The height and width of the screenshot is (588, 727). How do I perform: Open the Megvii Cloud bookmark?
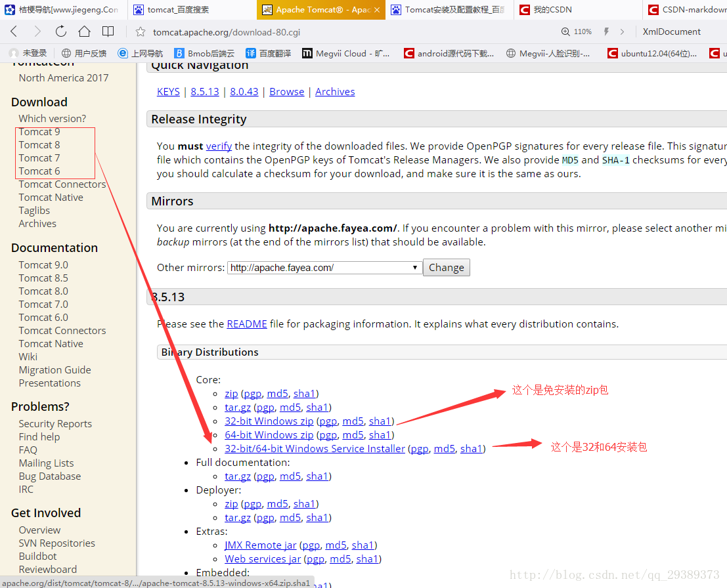pyautogui.click(x=346, y=53)
